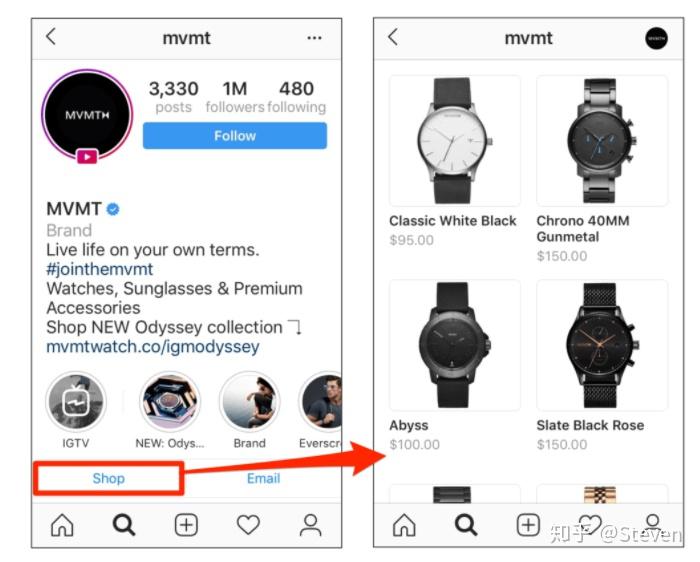
Task: Tap the new post plus icon on the profile screen
Action: click(x=186, y=525)
